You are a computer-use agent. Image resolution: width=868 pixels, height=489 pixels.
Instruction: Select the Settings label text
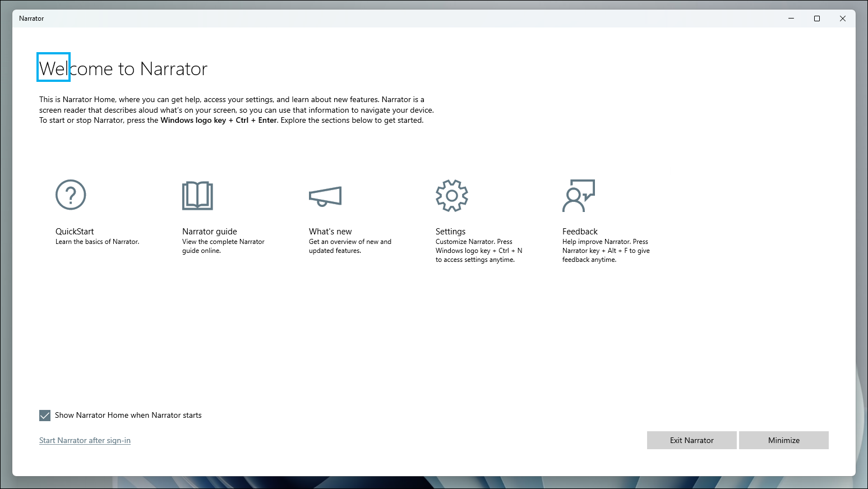pyautogui.click(x=450, y=232)
